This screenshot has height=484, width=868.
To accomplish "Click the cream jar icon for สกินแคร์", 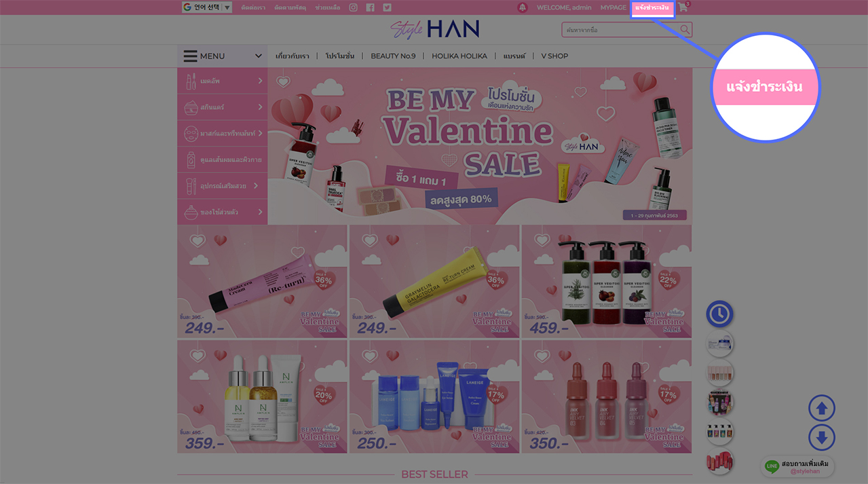I will [191, 107].
